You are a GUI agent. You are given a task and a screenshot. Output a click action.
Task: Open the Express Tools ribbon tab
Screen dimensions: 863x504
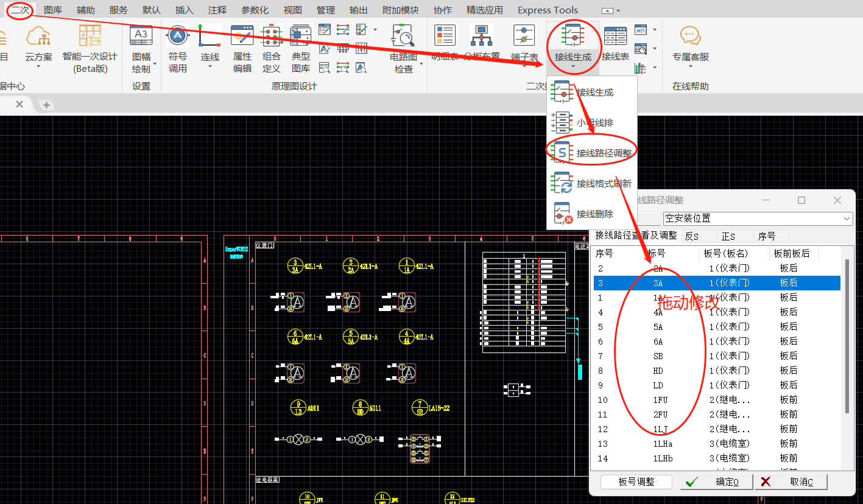(x=548, y=10)
